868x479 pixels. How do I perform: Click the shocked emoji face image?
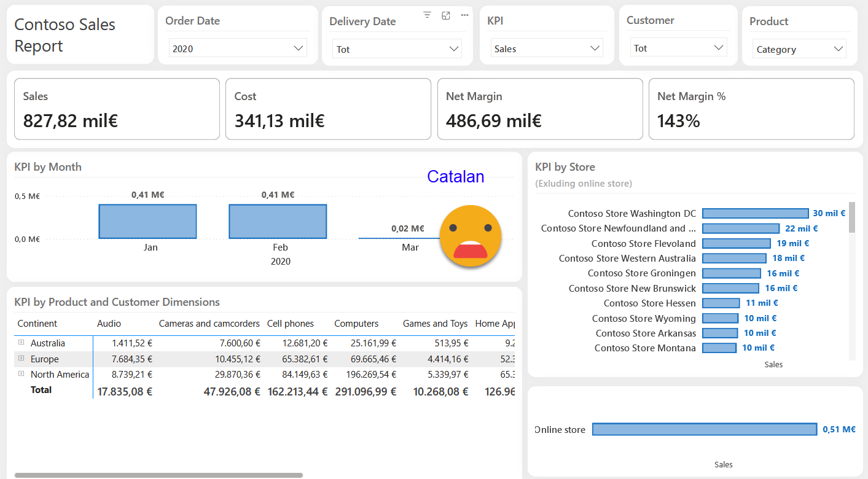[471, 236]
